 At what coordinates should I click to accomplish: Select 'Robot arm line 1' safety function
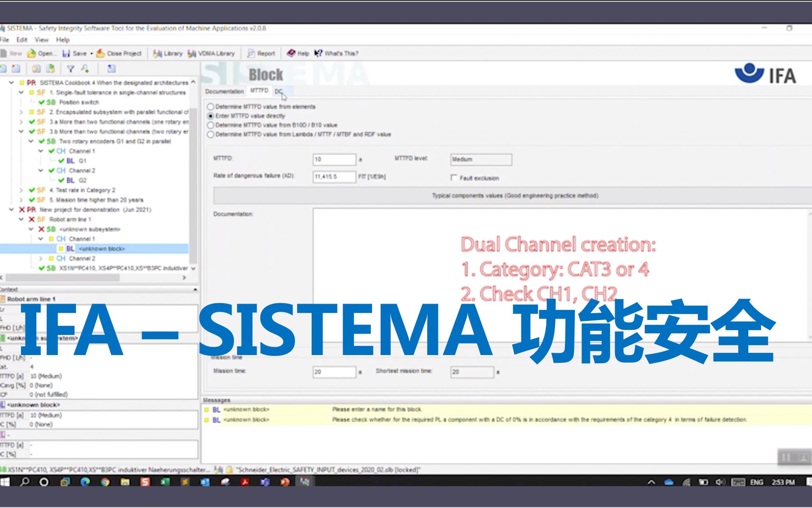coord(71,219)
